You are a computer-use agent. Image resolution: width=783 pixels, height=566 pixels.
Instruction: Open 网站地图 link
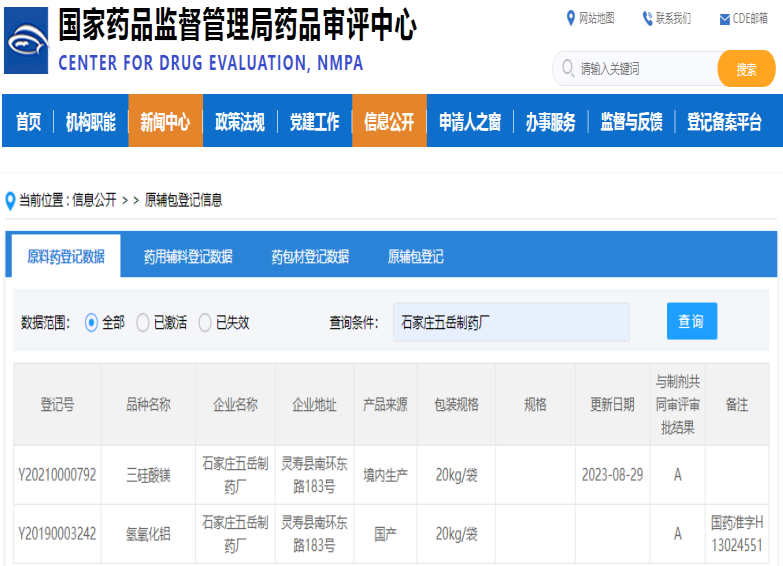point(597,18)
